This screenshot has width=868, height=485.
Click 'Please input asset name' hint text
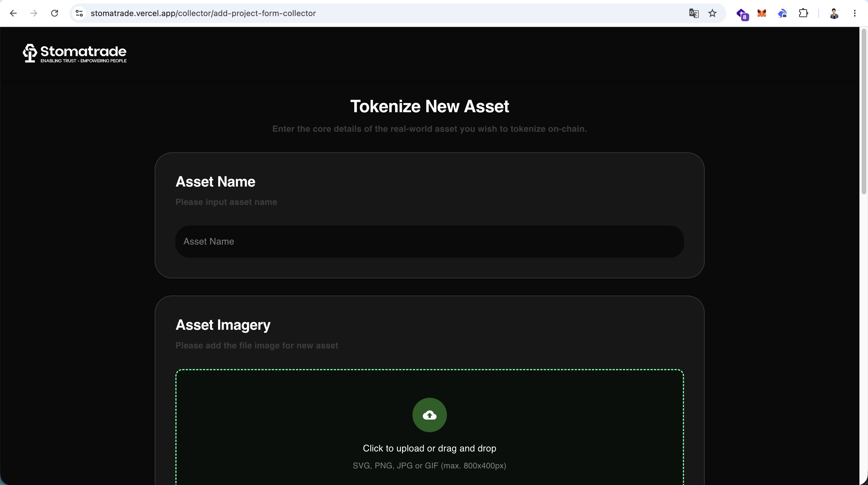[x=226, y=202]
